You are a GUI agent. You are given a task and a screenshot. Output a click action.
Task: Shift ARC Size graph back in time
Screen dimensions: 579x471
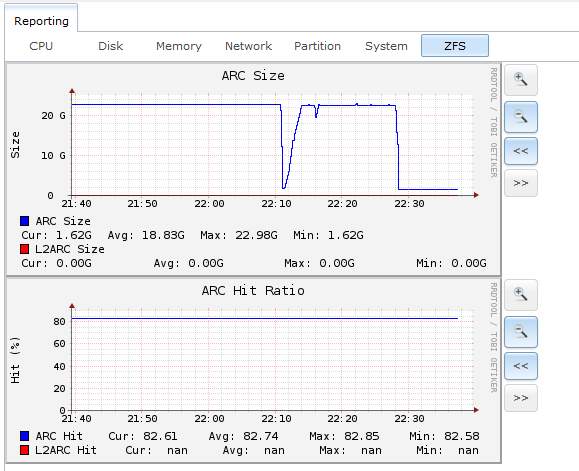521,151
